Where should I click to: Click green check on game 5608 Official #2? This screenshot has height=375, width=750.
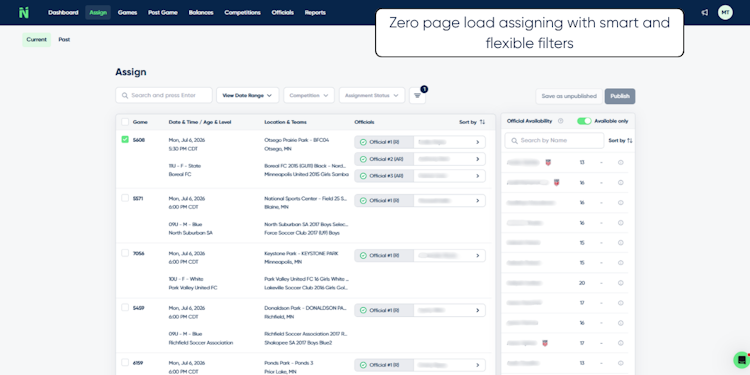(x=363, y=159)
